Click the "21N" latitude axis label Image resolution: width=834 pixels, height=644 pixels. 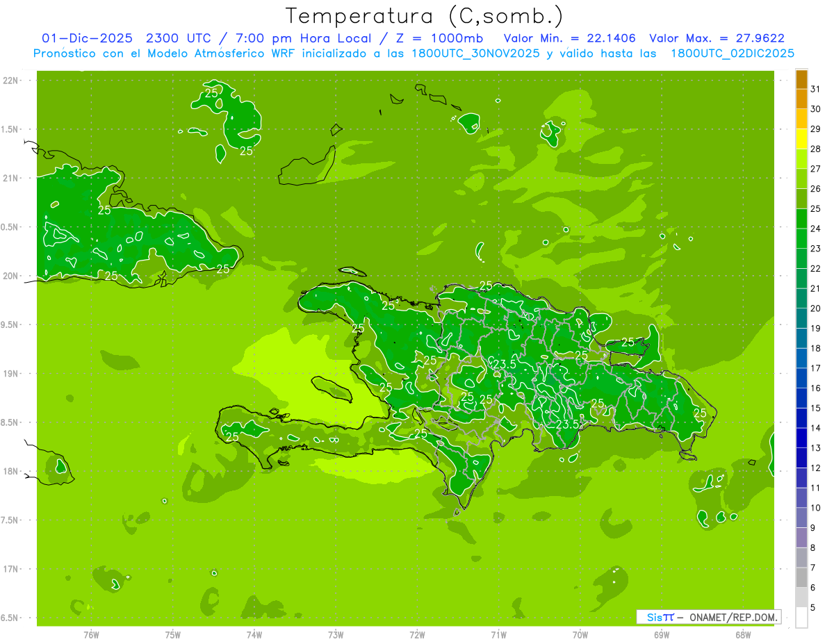11,178
